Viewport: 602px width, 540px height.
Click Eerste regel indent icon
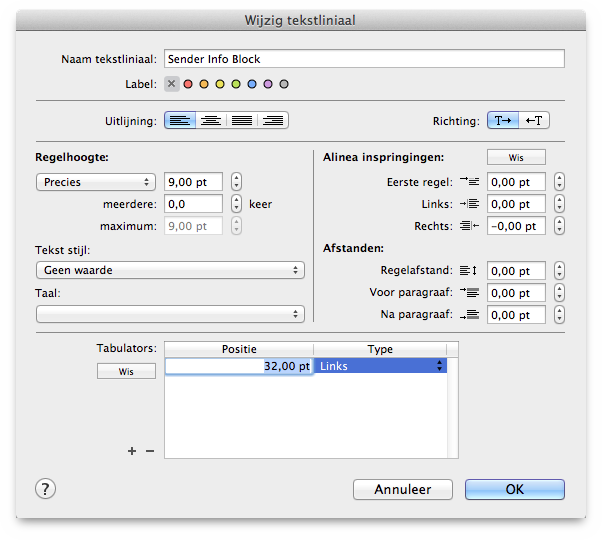(x=469, y=181)
